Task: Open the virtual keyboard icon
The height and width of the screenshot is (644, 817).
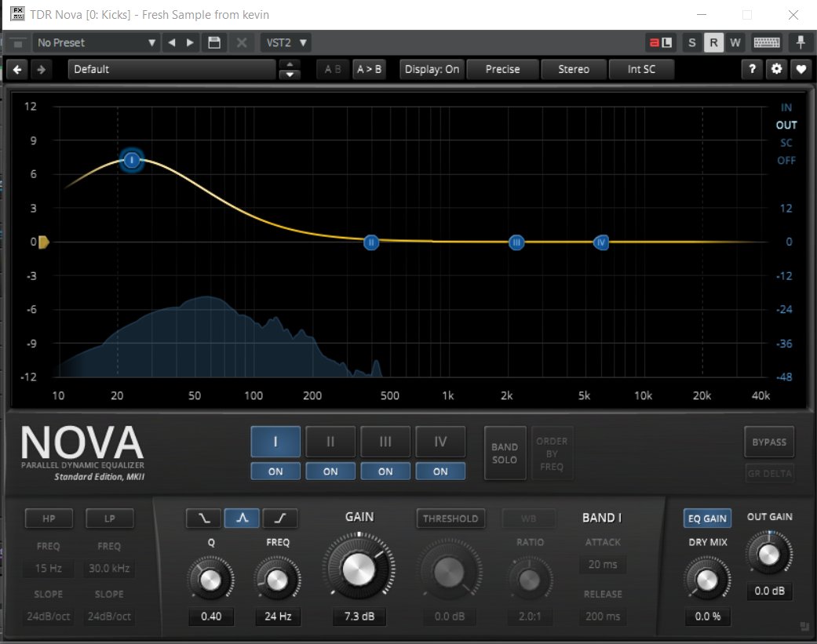Action: pyautogui.click(x=767, y=42)
